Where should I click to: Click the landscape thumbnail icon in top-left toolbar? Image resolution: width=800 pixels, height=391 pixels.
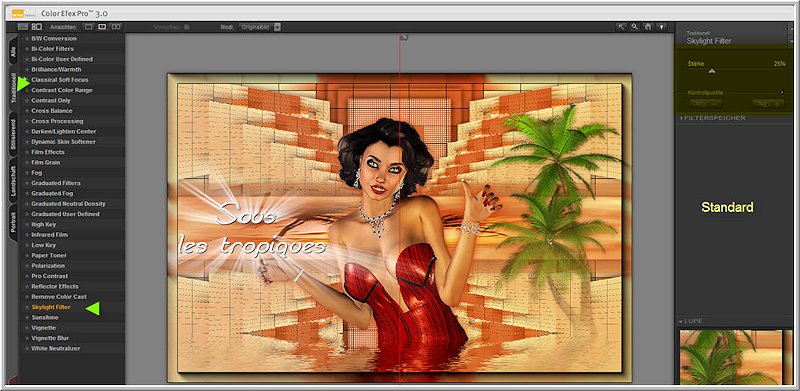click(x=22, y=27)
